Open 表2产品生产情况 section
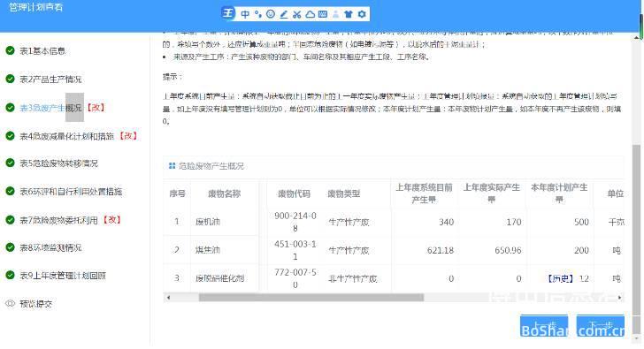The width and height of the screenshot is (644, 349). [x=50, y=80]
